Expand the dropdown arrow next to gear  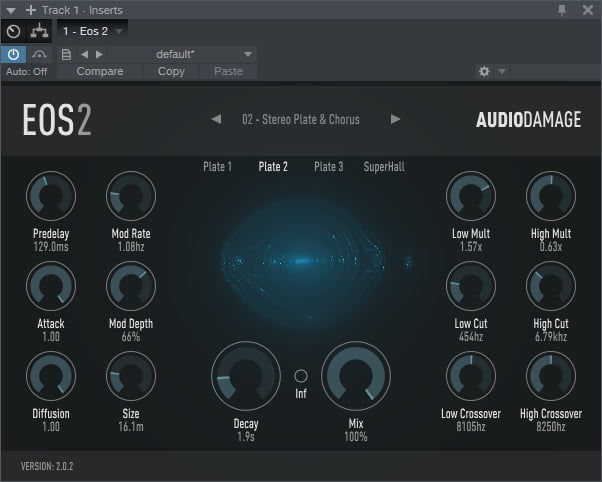coord(502,72)
